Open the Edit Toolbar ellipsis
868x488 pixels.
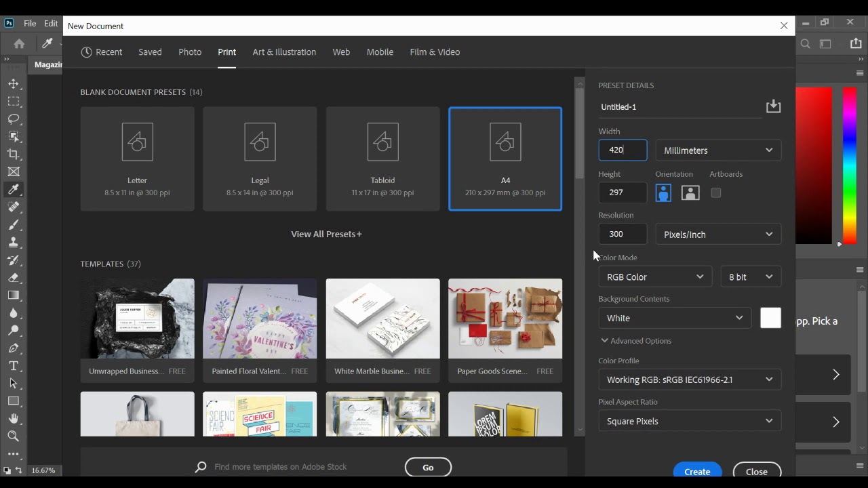(x=14, y=453)
